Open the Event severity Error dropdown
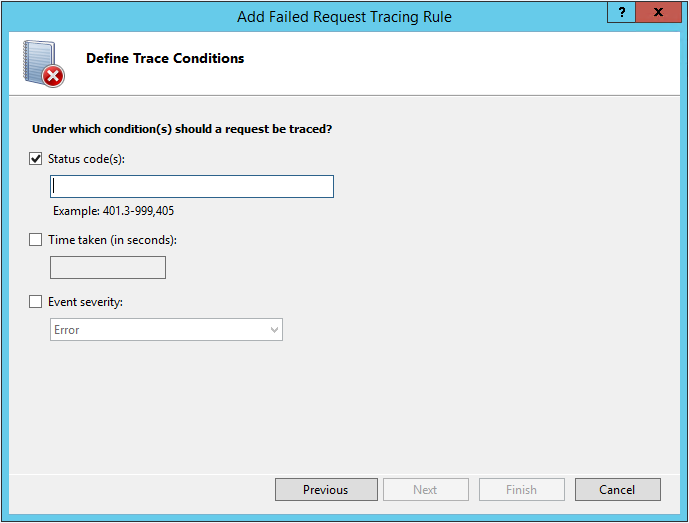 click(166, 330)
